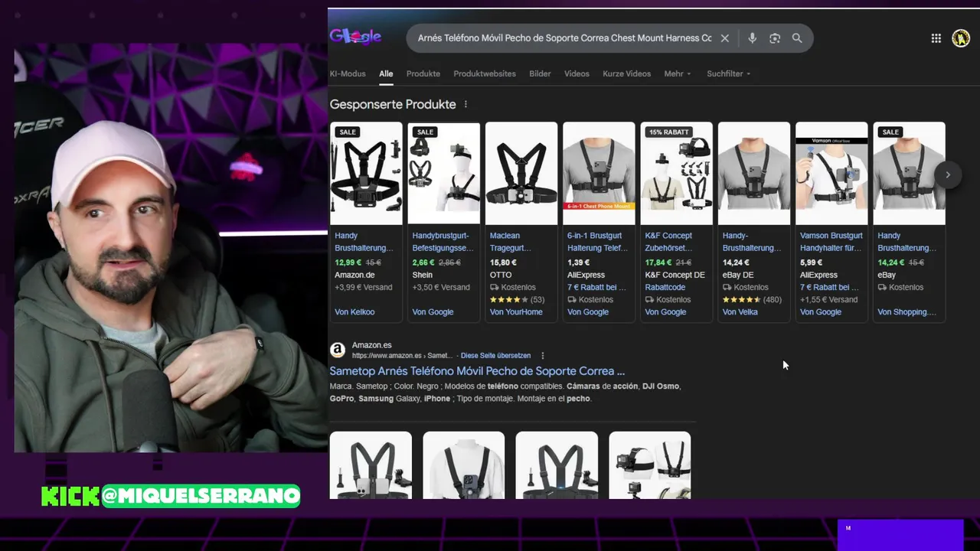This screenshot has height=551, width=980.
Task: Click the 2,66 € Shein price
Action: 423,262
